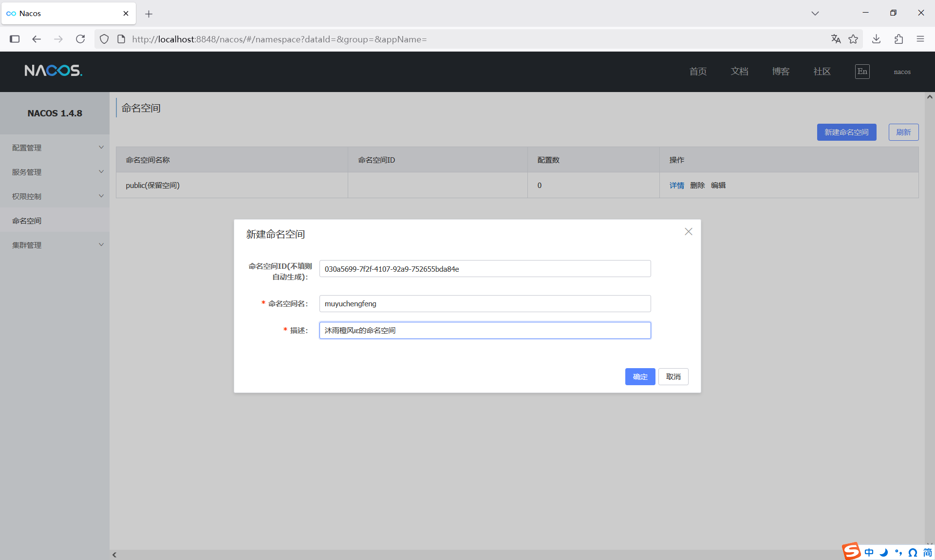This screenshot has height=560, width=935.
Task: Open the browser downloads icon
Action: [876, 39]
